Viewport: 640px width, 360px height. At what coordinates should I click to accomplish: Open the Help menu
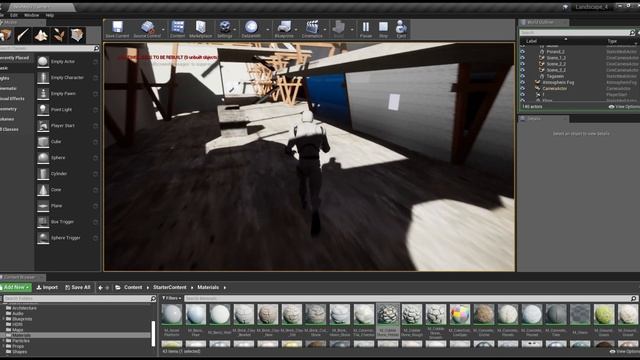click(x=50, y=15)
